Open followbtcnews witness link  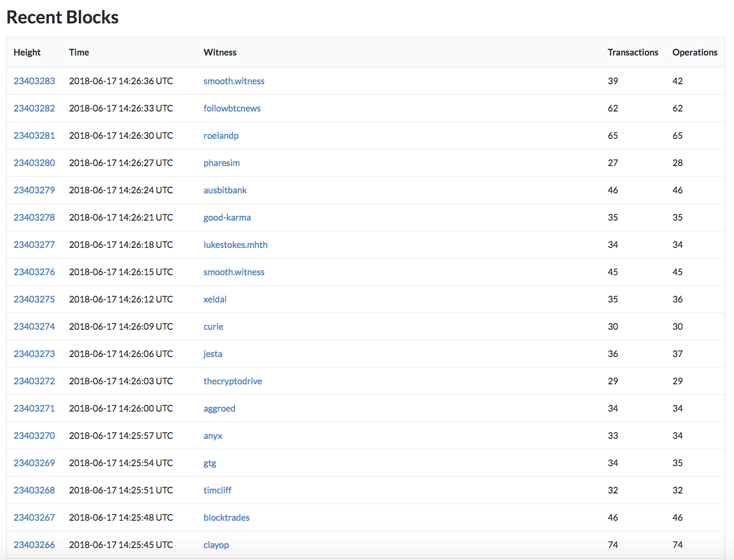coord(232,108)
